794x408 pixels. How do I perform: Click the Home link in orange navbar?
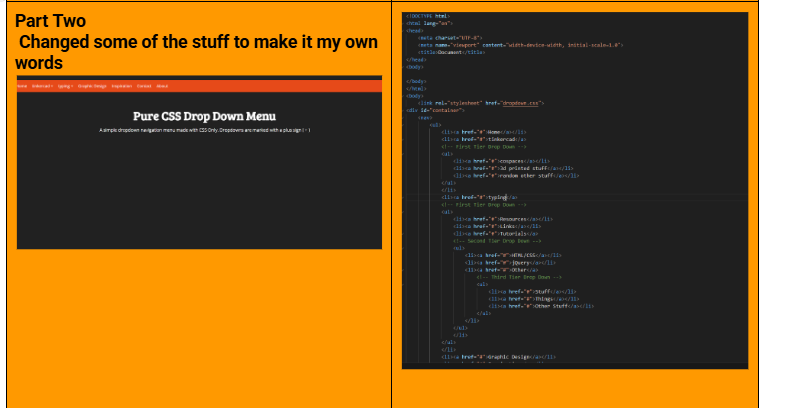tap(22, 87)
